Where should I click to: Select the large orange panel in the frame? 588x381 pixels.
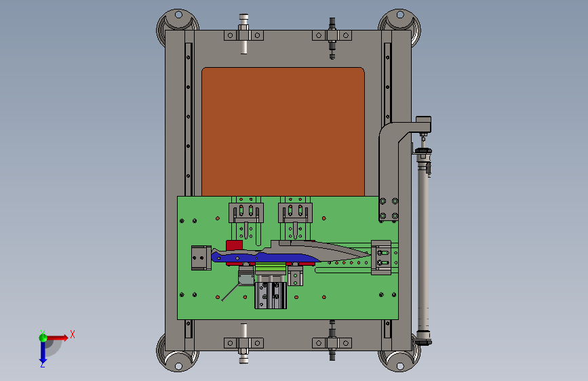[x=283, y=132]
